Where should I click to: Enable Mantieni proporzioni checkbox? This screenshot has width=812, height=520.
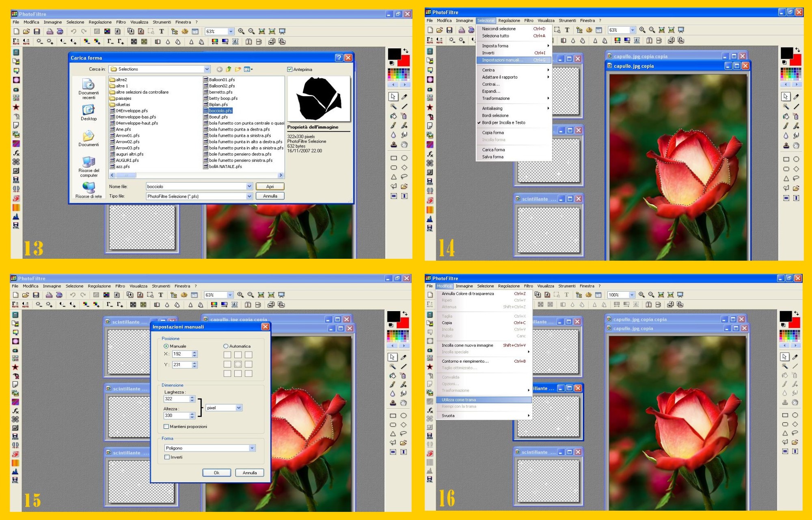click(166, 426)
